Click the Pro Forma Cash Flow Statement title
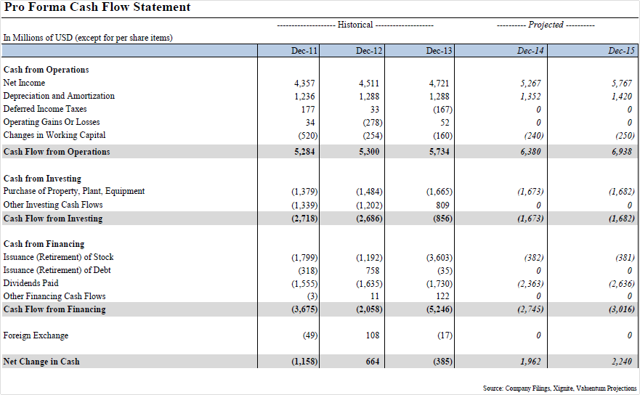 97,7
